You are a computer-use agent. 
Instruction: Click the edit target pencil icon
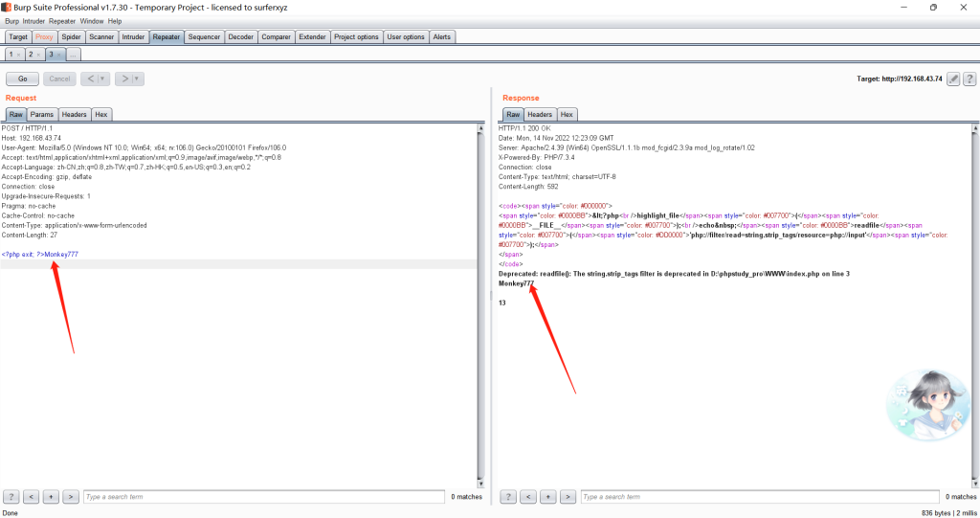click(953, 79)
